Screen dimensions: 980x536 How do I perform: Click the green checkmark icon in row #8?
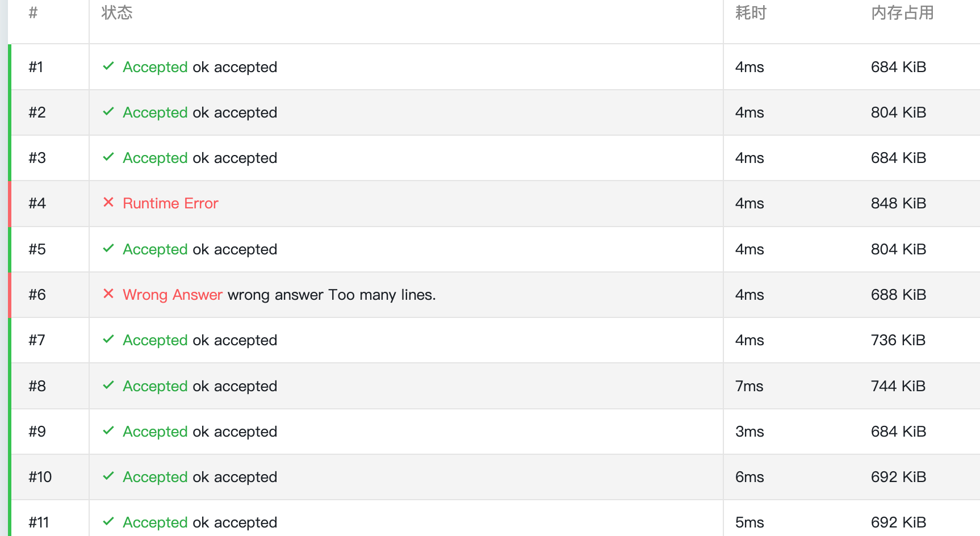coord(108,386)
